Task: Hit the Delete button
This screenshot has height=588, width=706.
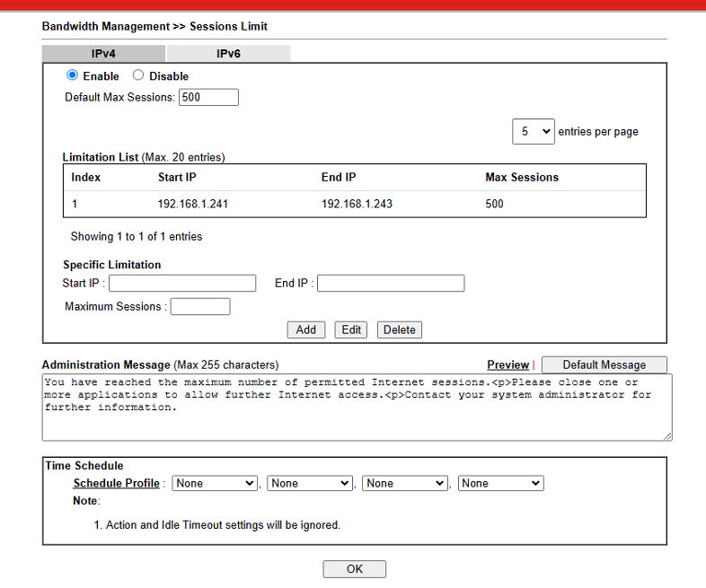Action: [399, 329]
